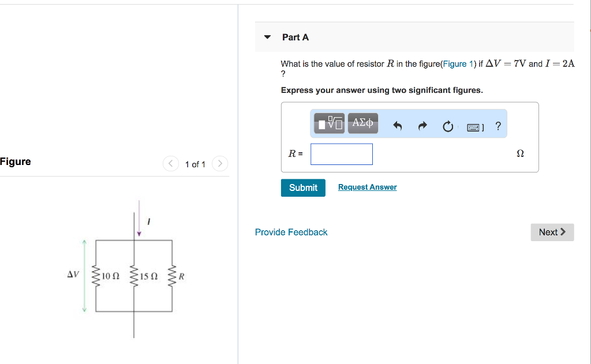Click the Request Answer link
The image size is (591, 364).
click(368, 187)
